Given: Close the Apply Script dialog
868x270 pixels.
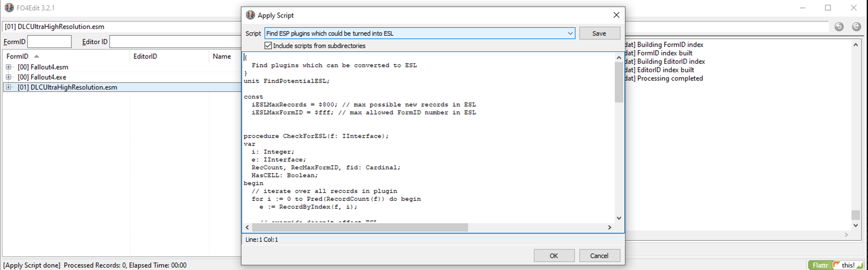Looking at the screenshot, I should tap(616, 15).
